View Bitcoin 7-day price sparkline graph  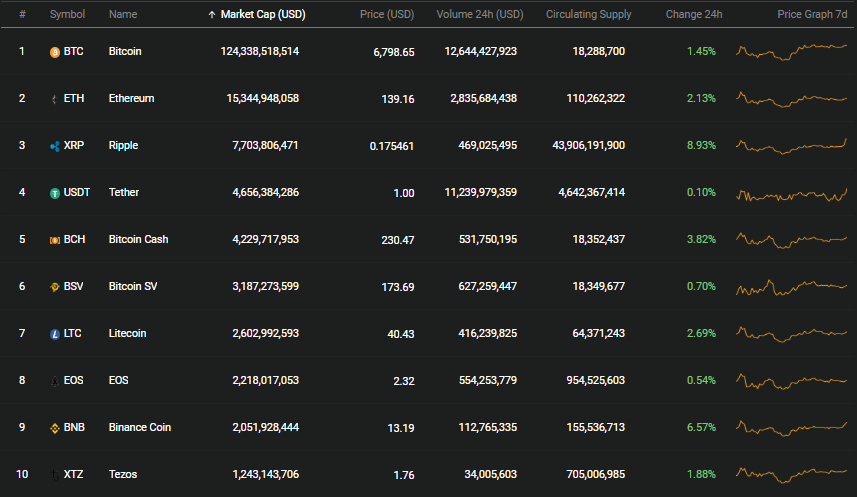coord(791,52)
